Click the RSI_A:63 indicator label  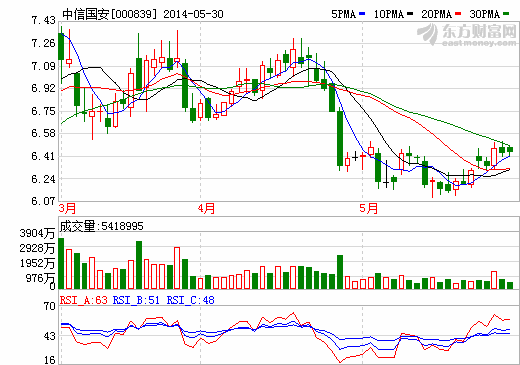point(83,300)
